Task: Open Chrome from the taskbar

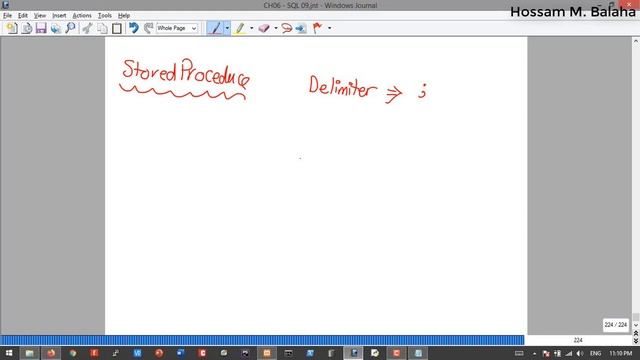Action: click(73, 353)
